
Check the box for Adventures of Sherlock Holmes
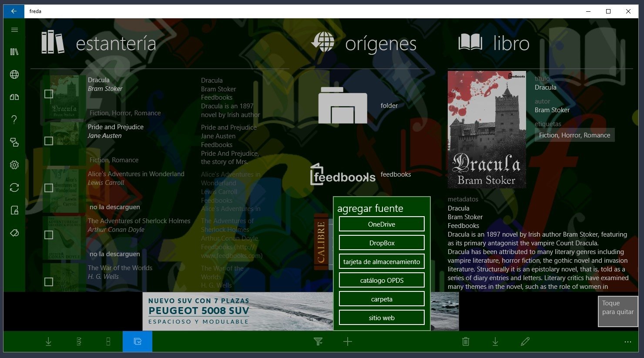pyautogui.click(x=49, y=235)
